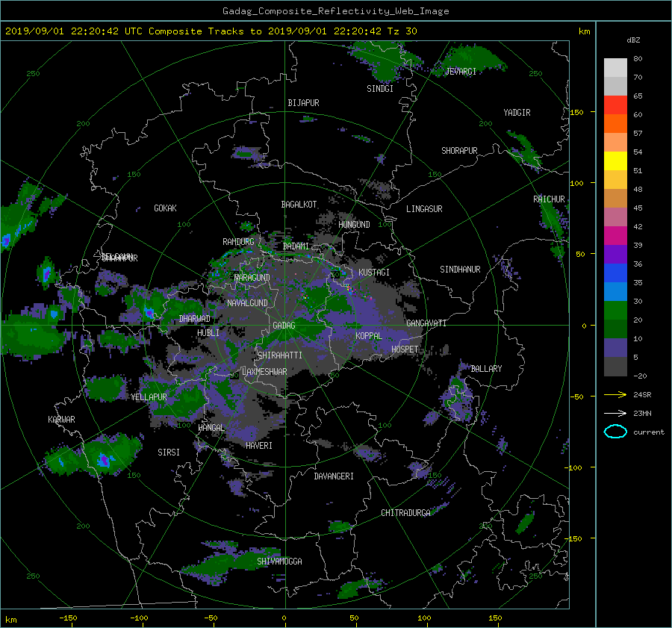
Task: Click the YELLAPUR city label
Action: point(149,397)
